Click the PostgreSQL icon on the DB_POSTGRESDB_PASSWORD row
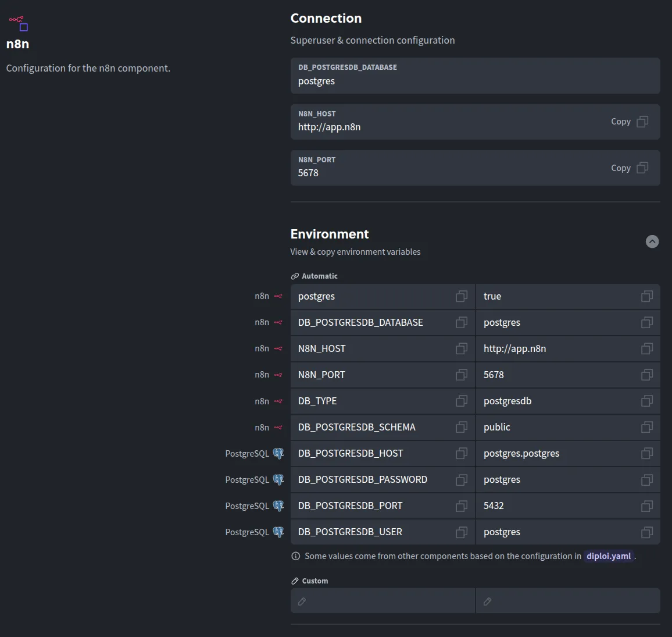This screenshot has height=637, width=672. [278, 479]
